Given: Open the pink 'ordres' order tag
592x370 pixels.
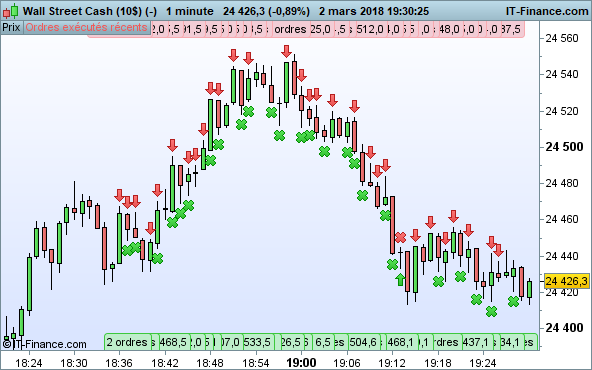Looking at the screenshot, I should tap(290, 29).
